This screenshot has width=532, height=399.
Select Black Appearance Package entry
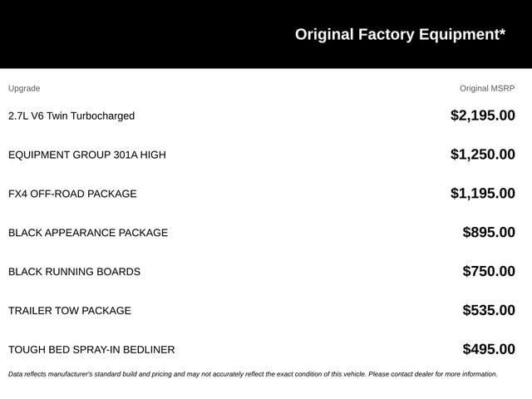[88, 233]
